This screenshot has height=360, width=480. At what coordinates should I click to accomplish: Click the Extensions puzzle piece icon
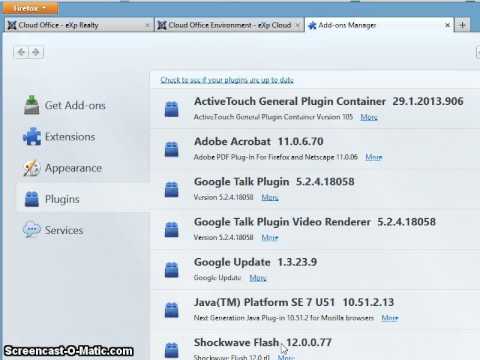pos(32,136)
